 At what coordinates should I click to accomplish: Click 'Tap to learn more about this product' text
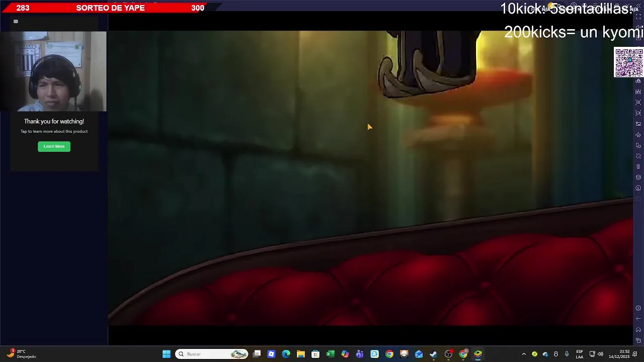(x=54, y=132)
